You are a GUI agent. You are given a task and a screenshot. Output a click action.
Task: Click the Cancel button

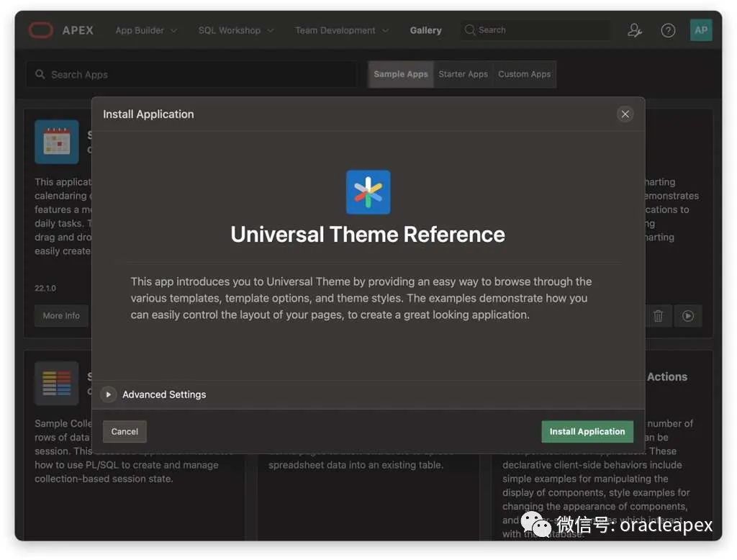(x=125, y=432)
